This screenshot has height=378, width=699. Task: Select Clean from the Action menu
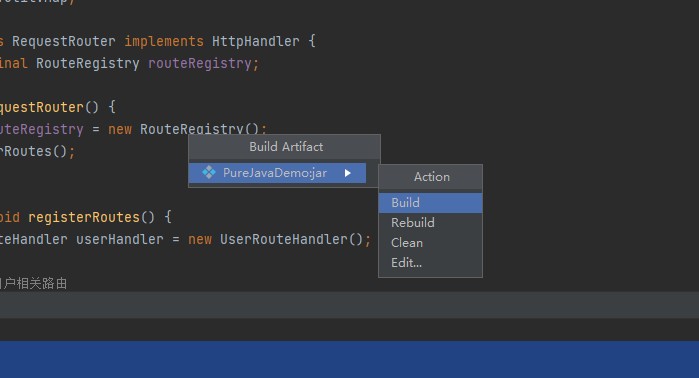tap(430, 243)
